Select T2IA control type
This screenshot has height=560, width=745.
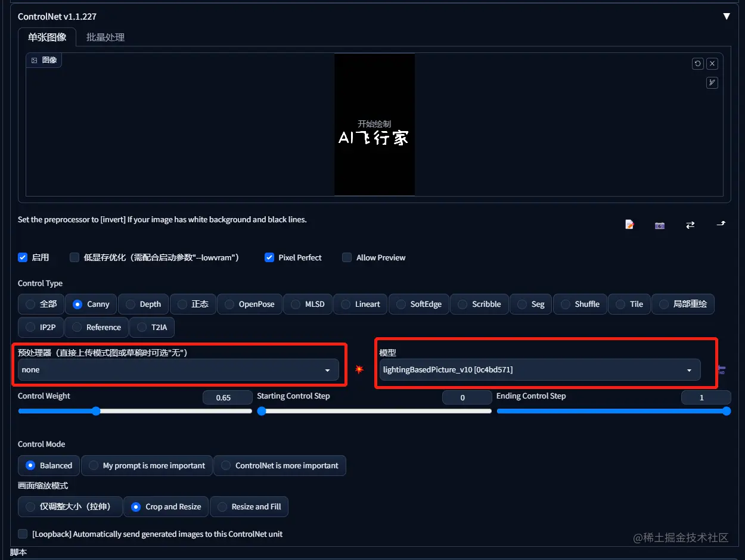[x=152, y=327]
